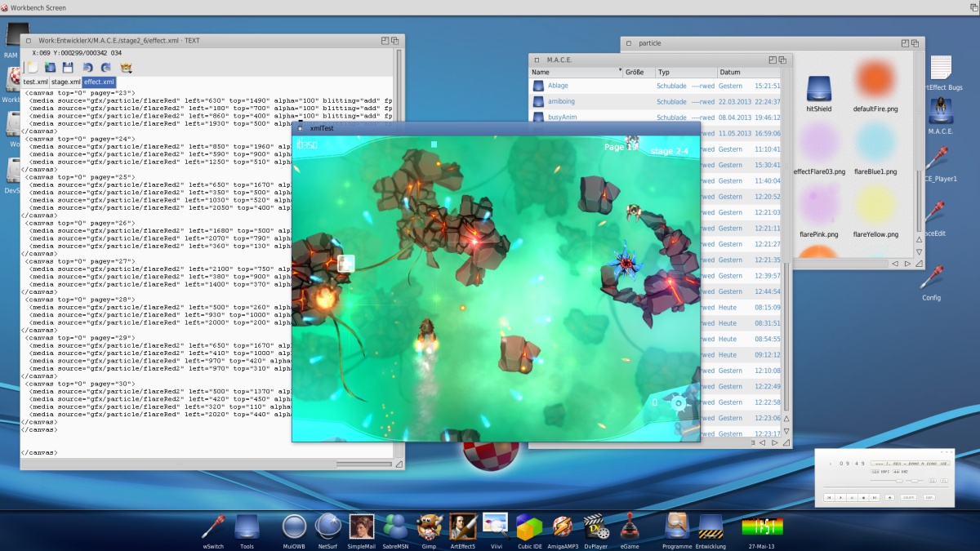The width and height of the screenshot is (980, 551).
Task: Click the Name column sort arrow
Action: pyautogui.click(x=620, y=72)
